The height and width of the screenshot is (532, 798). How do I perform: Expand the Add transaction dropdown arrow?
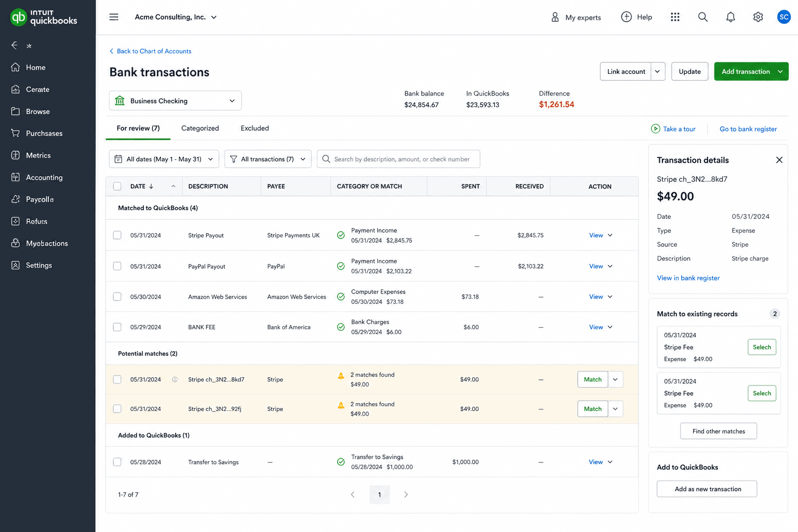pyautogui.click(x=780, y=72)
